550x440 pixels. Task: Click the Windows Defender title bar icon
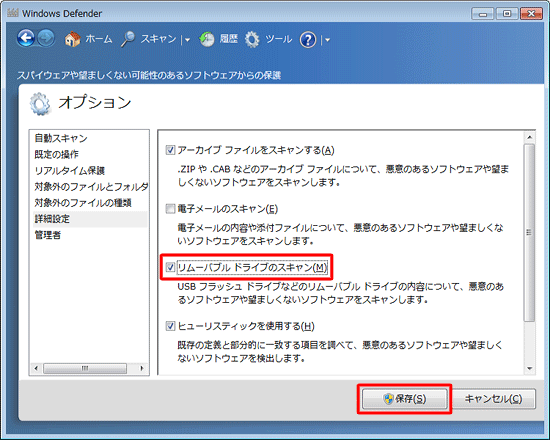13,13
